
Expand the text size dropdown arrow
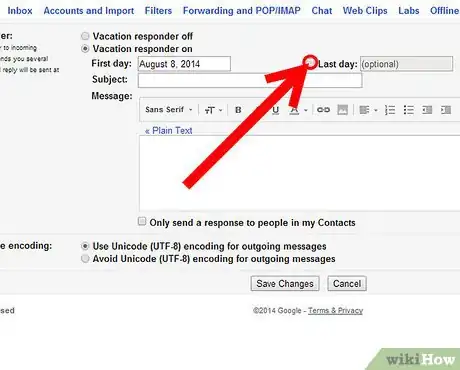pyautogui.click(x=220, y=110)
